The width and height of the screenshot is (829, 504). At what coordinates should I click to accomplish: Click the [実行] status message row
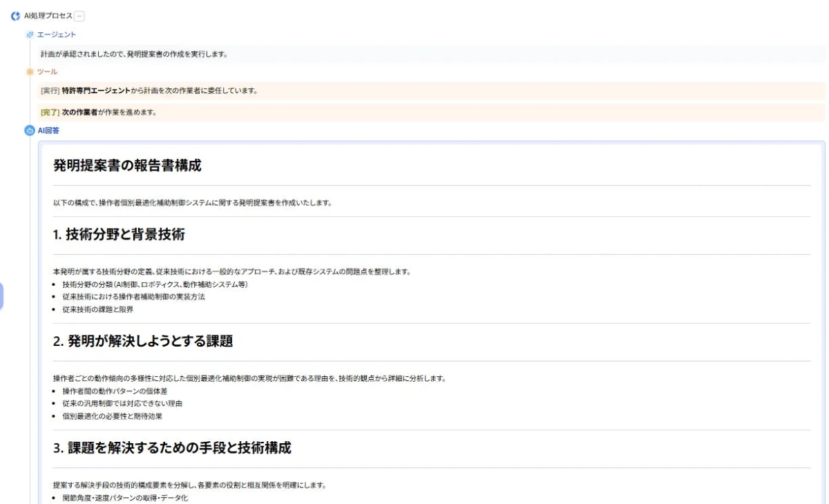point(152,90)
